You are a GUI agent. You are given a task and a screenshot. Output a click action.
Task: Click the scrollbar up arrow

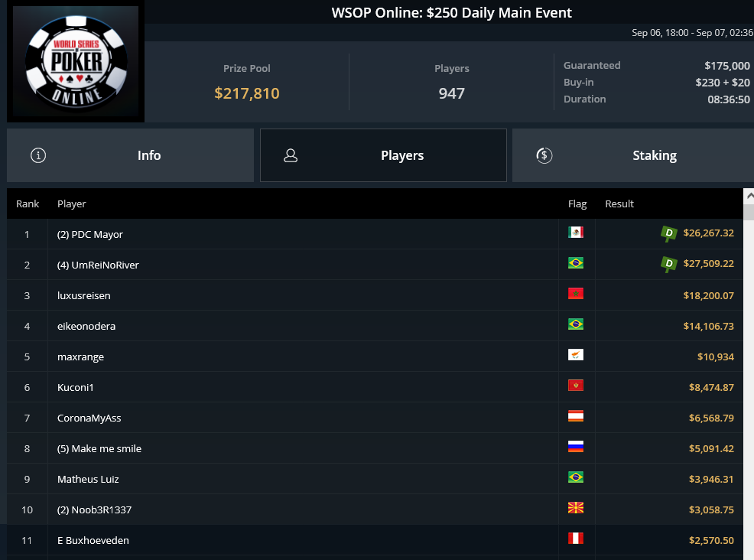coord(749,197)
